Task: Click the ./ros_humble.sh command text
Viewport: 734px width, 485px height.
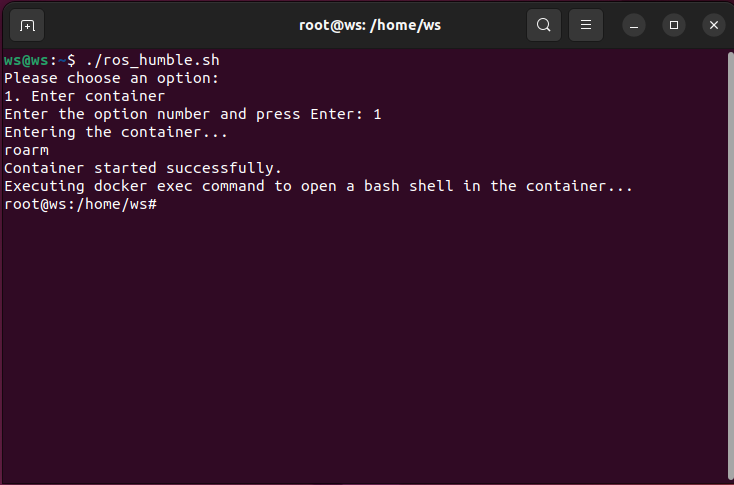Action: click(153, 60)
